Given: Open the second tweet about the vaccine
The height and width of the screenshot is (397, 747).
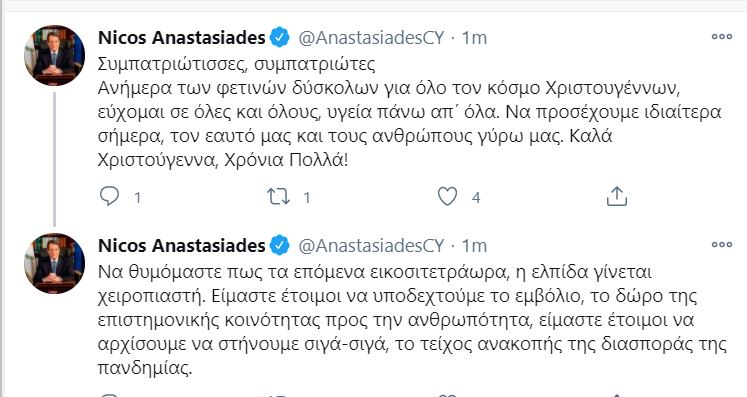Looking at the screenshot, I should click(412, 320).
